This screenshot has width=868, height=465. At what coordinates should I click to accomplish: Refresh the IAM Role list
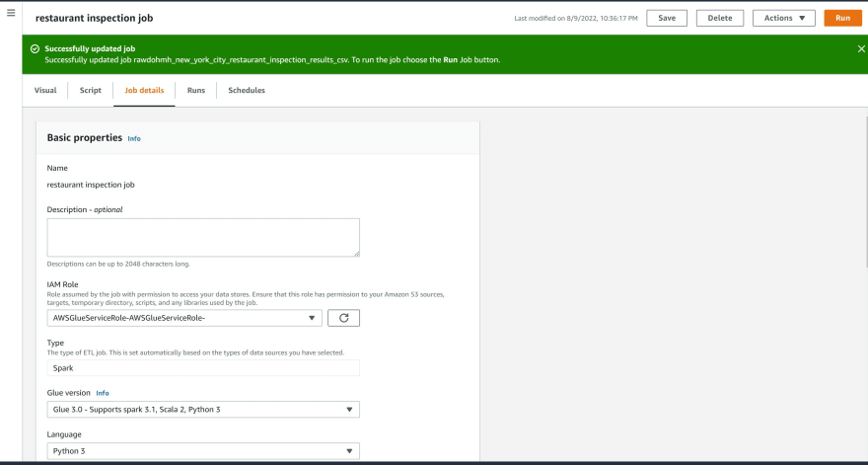pos(344,318)
